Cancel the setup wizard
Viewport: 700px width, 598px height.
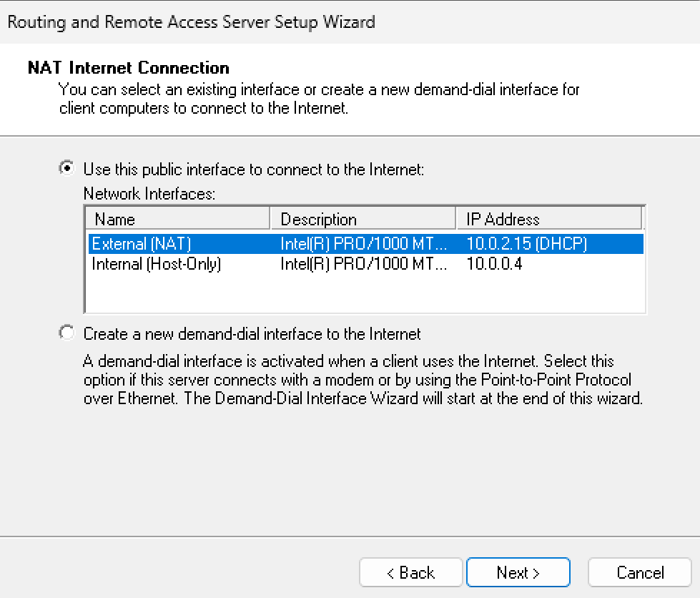click(x=640, y=572)
